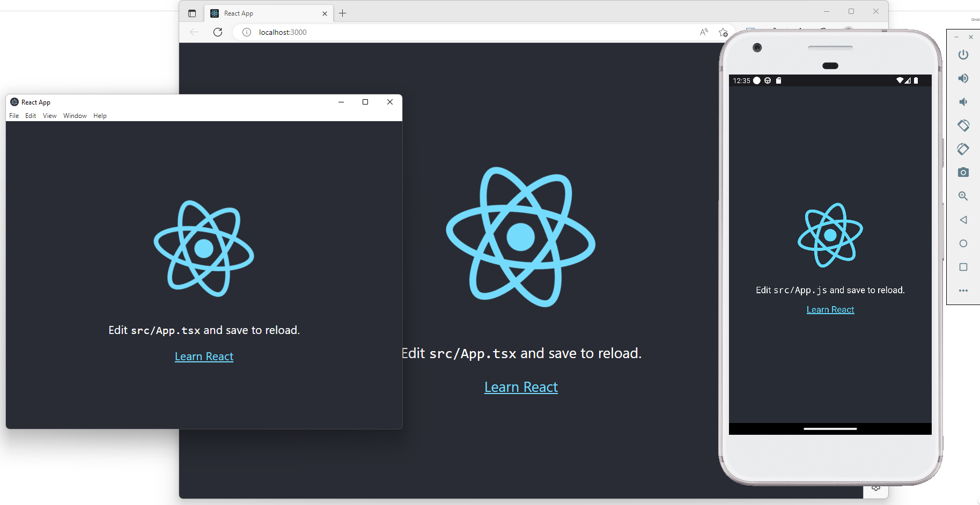Viewport: 980px width, 505px height.
Task: Open the View menu in React App window
Action: [x=49, y=116]
